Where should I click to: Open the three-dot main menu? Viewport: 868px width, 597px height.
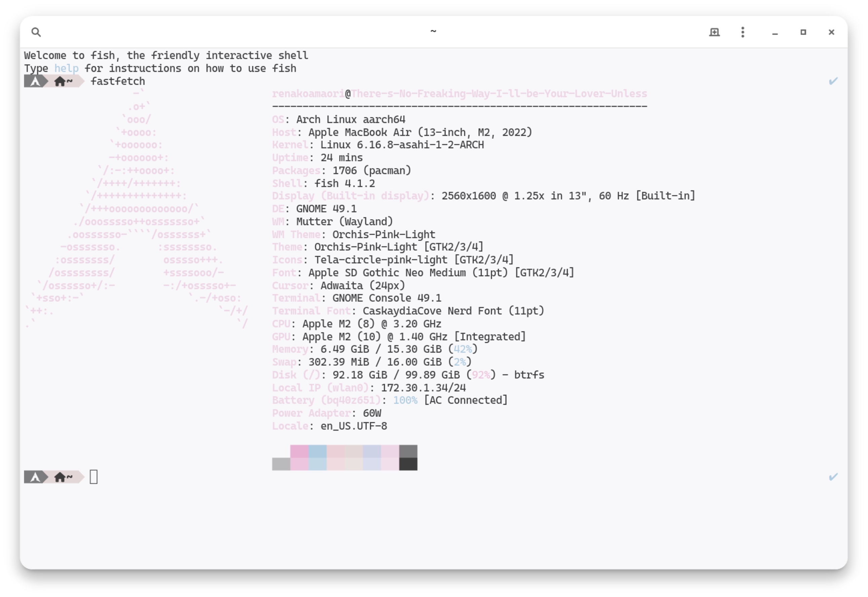(x=743, y=32)
